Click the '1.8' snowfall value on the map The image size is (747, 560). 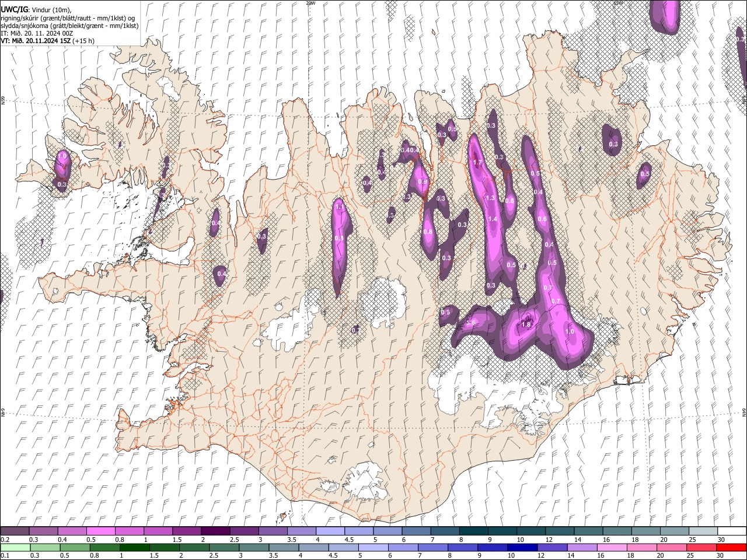click(x=526, y=324)
